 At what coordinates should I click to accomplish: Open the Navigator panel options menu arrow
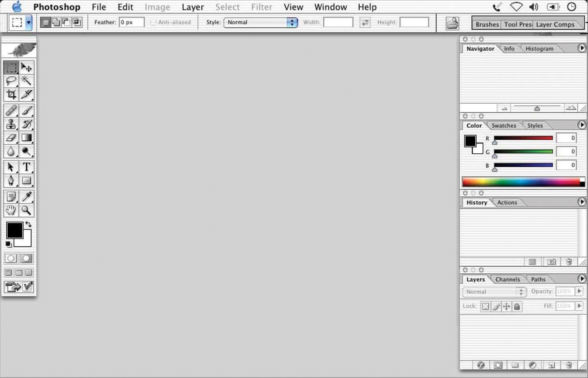582,48
